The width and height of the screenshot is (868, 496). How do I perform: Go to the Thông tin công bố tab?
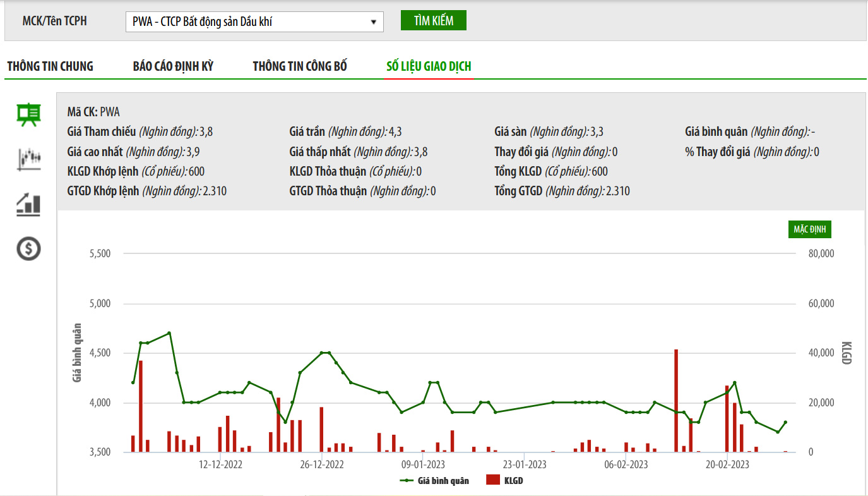click(300, 66)
